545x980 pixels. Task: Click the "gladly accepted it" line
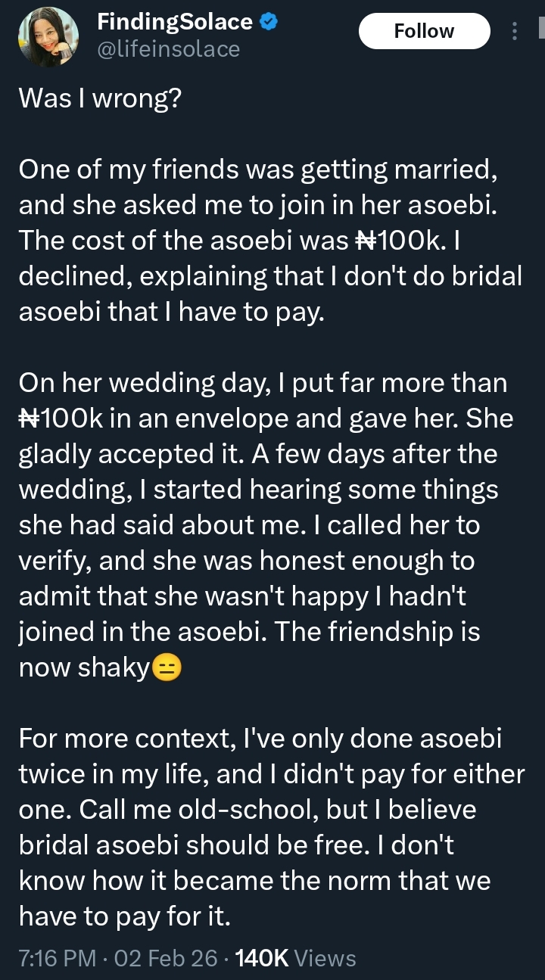click(257, 455)
